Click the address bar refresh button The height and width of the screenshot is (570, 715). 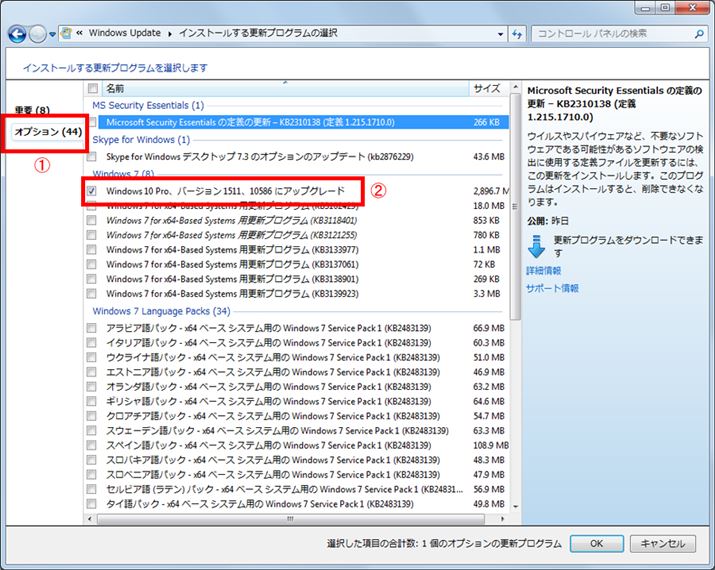coord(517,34)
